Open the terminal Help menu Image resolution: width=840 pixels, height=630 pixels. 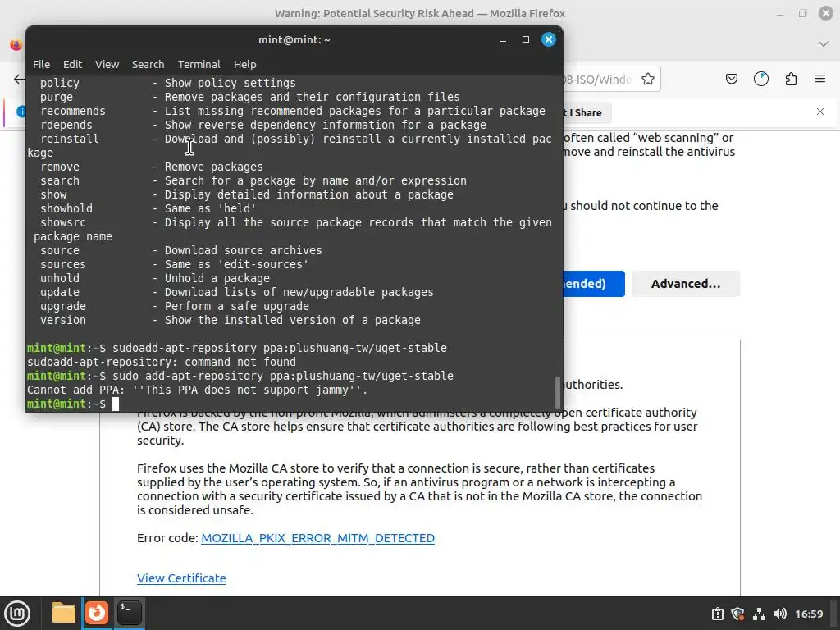click(x=244, y=64)
